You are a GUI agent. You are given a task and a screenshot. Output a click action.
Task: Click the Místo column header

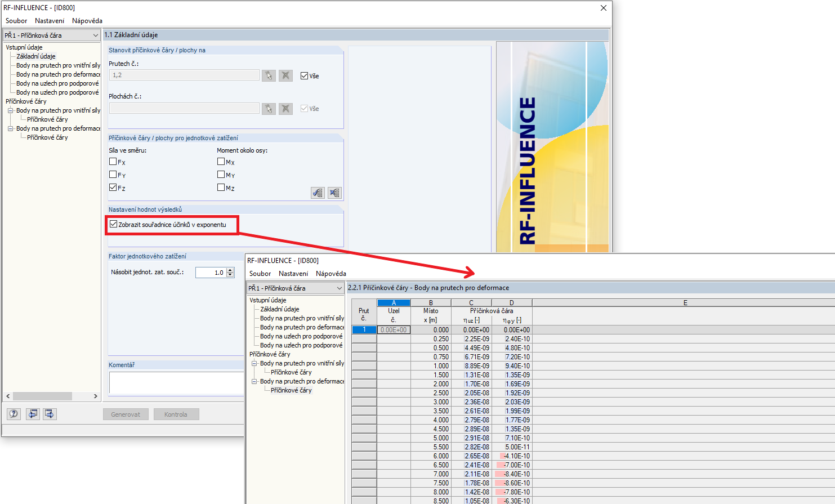tap(431, 315)
